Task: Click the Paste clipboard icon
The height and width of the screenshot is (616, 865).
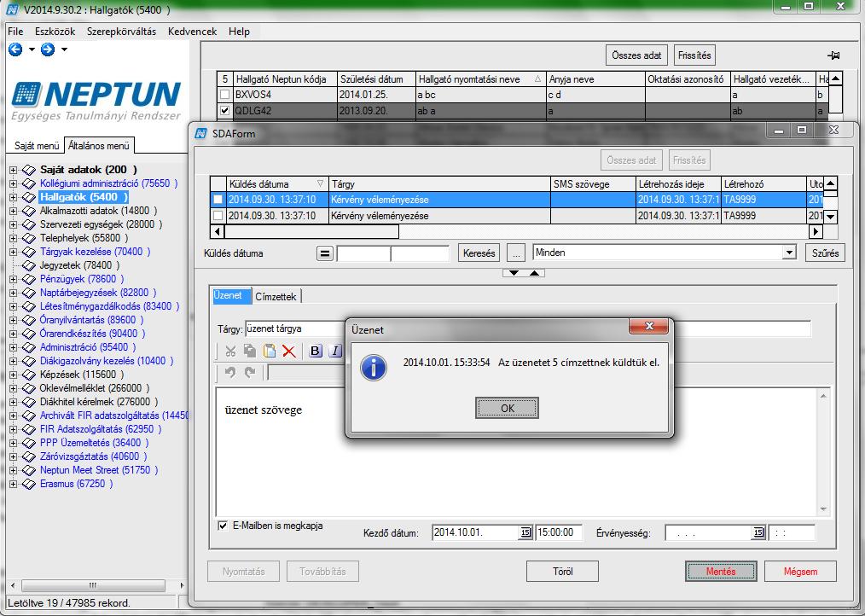Action: point(270,351)
